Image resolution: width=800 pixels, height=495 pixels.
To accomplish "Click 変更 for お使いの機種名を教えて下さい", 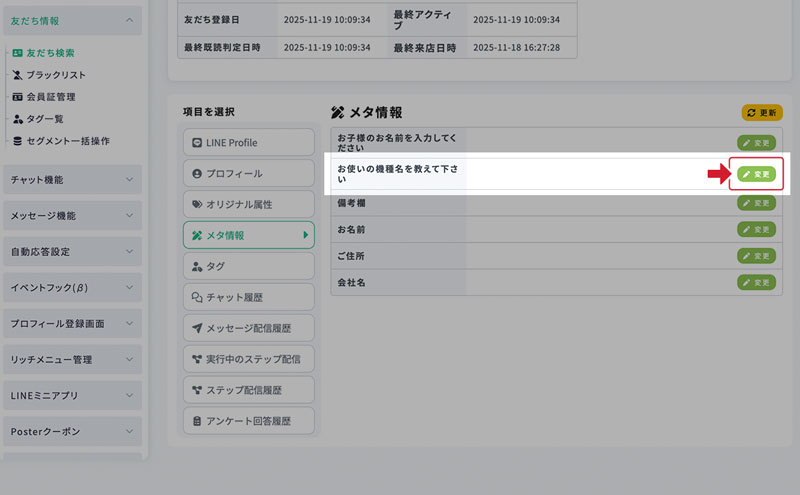I will [756, 174].
